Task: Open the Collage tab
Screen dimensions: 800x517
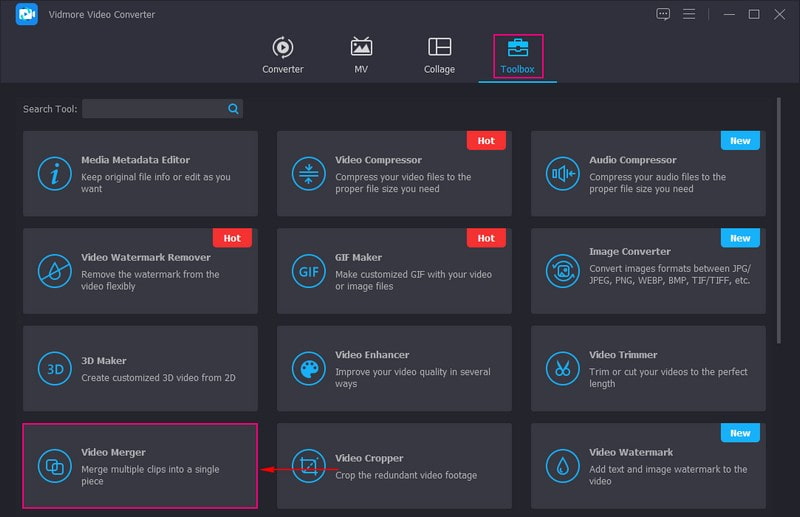Action: pos(439,55)
